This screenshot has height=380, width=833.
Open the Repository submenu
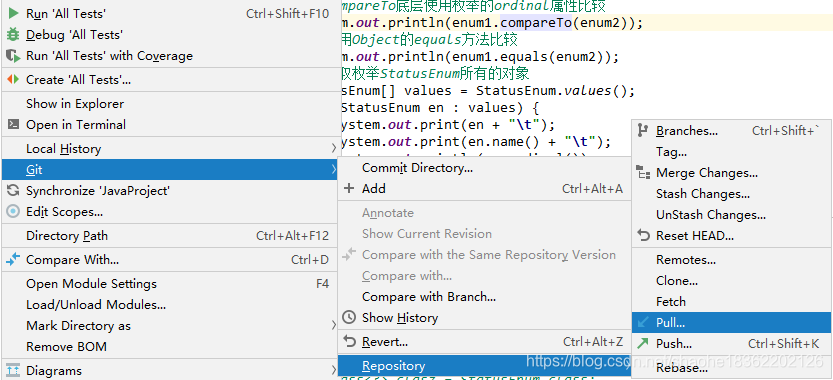click(x=484, y=366)
